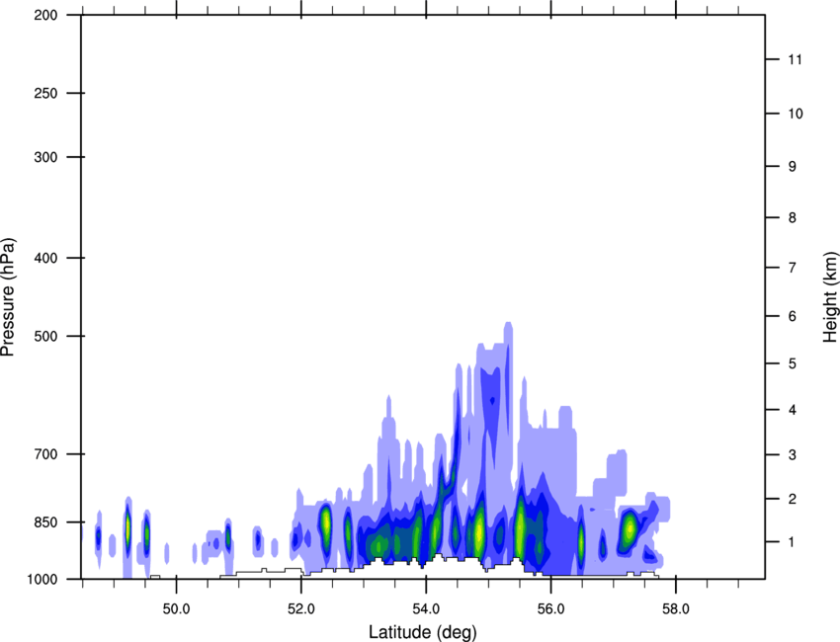Click the 3 km height label
This screenshot has width=840, height=642.
click(793, 455)
